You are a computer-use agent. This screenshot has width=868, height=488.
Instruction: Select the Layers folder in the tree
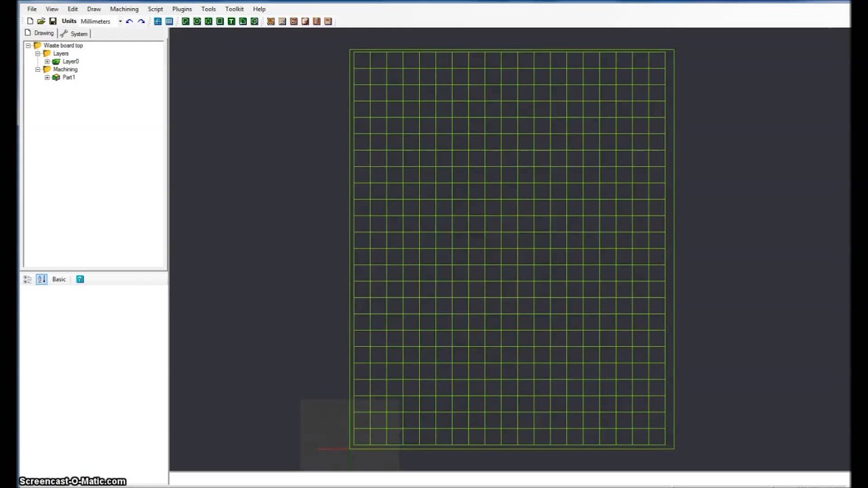[61, 54]
